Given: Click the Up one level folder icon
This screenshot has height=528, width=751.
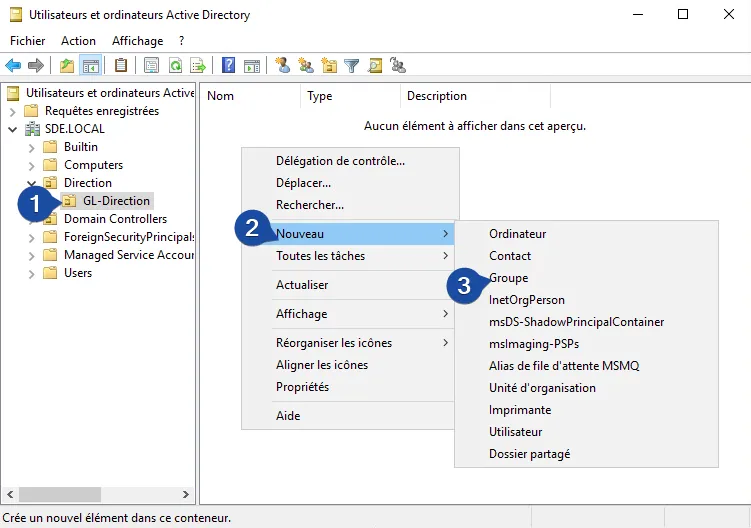Looking at the screenshot, I should [67, 66].
